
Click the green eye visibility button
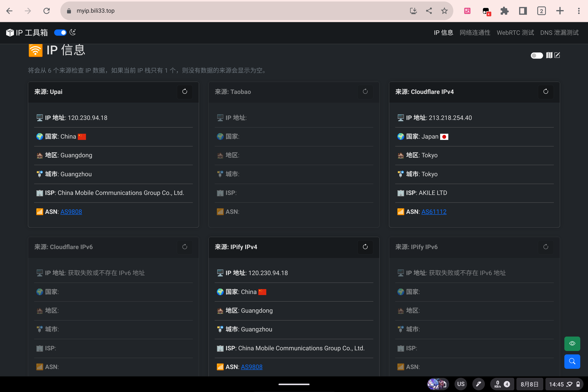pos(572,343)
